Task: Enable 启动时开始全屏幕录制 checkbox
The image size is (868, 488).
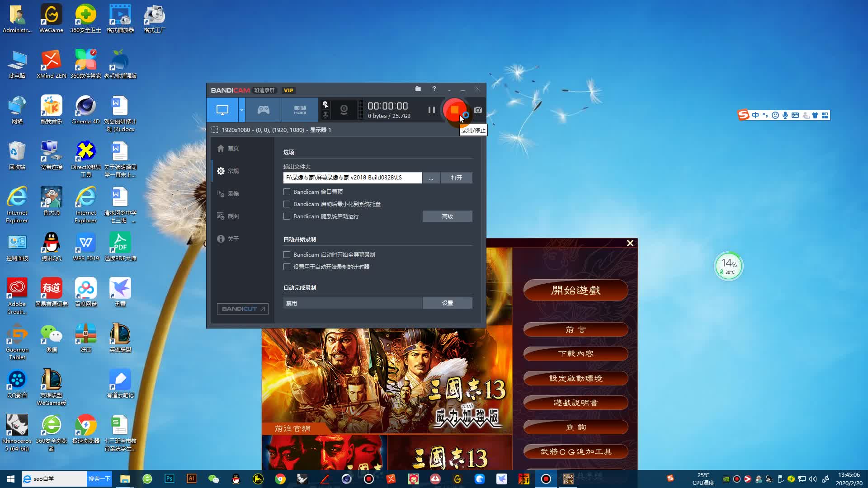Action: point(287,255)
